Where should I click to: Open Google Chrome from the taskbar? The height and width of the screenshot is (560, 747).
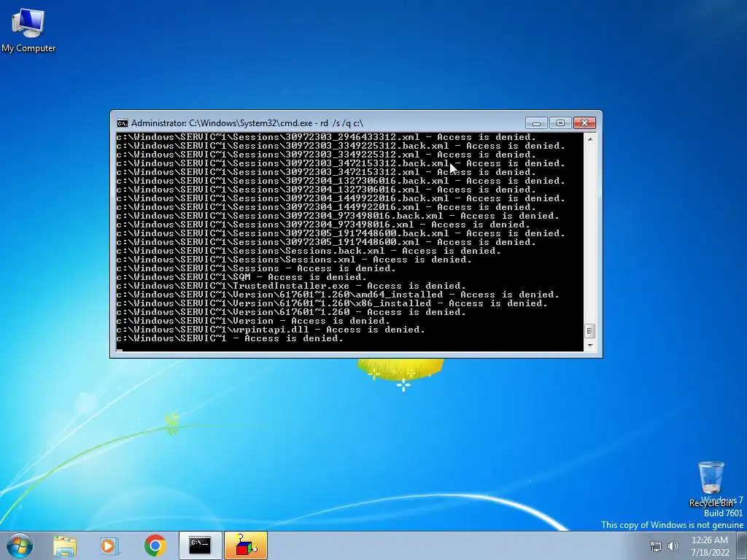click(155, 545)
